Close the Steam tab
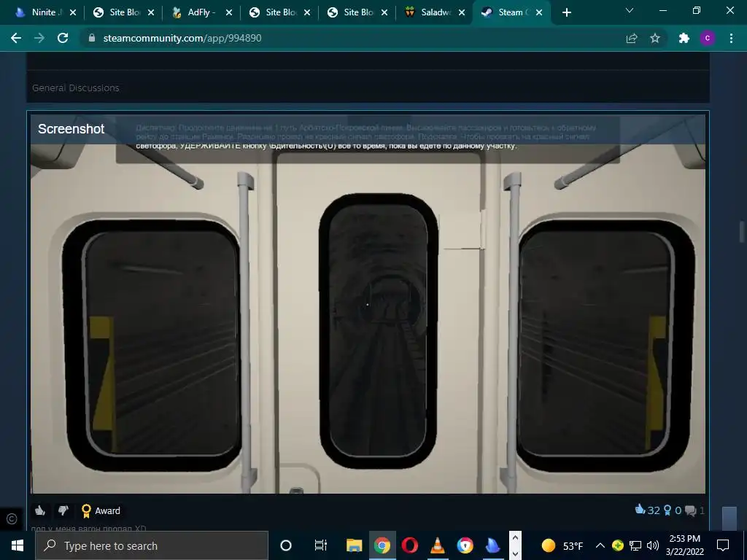Image resolution: width=747 pixels, height=560 pixels. [539, 13]
